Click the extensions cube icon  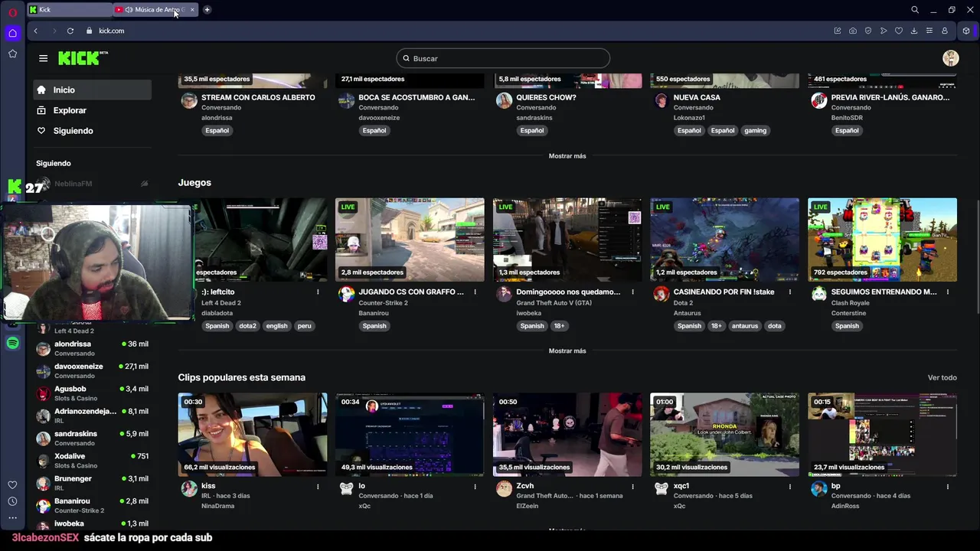pyautogui.click(x=966, y=31)
